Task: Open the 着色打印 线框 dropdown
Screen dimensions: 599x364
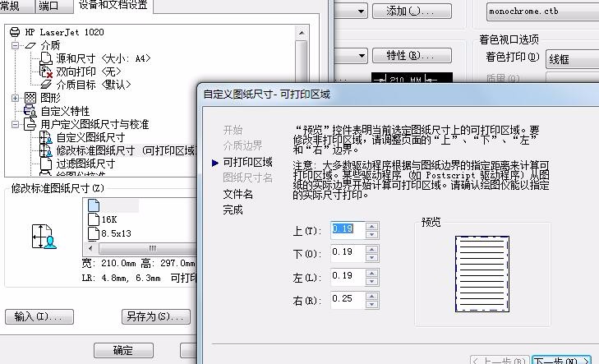Action: pos(572,59)
